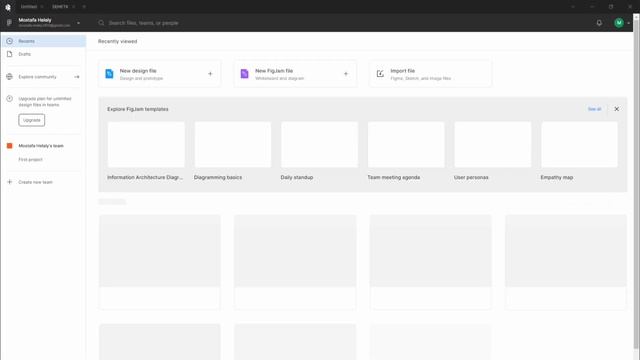
Task: Click the Explore FigJam templates heading
Action: click(138, 109)
